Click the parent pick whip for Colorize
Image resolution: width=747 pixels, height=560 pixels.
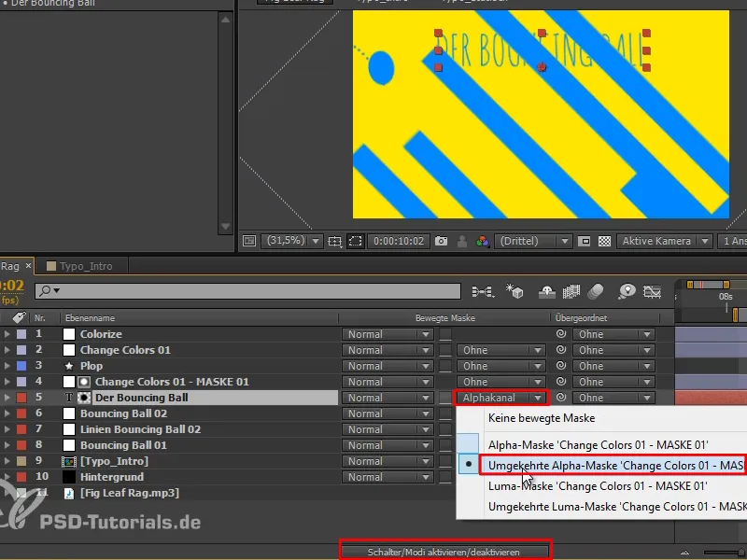(x=561, y=334)
